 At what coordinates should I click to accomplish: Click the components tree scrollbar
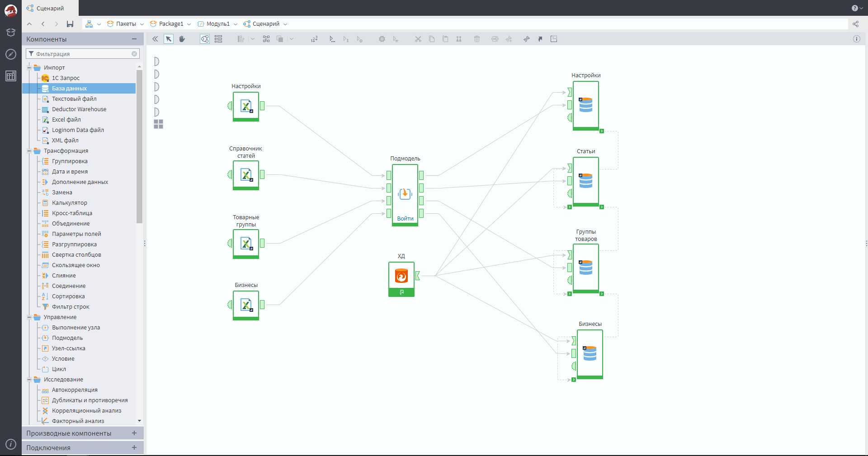[139, 146]
